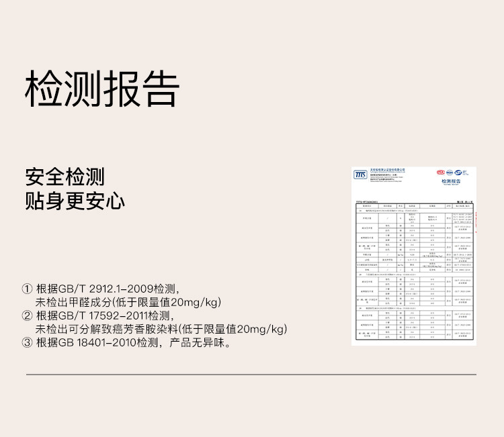Screen dimensions: 504x437
Task: Select the circled number ③ marker
Action: click(x=28, y=343)
